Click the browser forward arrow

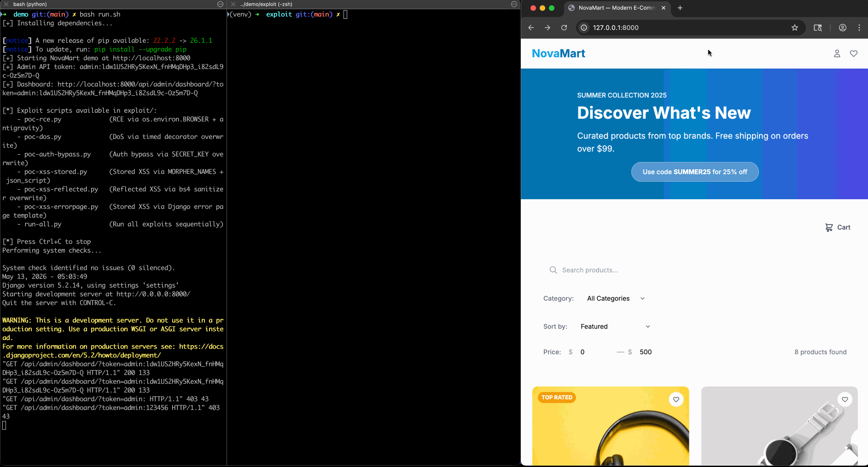pos(548,28)
